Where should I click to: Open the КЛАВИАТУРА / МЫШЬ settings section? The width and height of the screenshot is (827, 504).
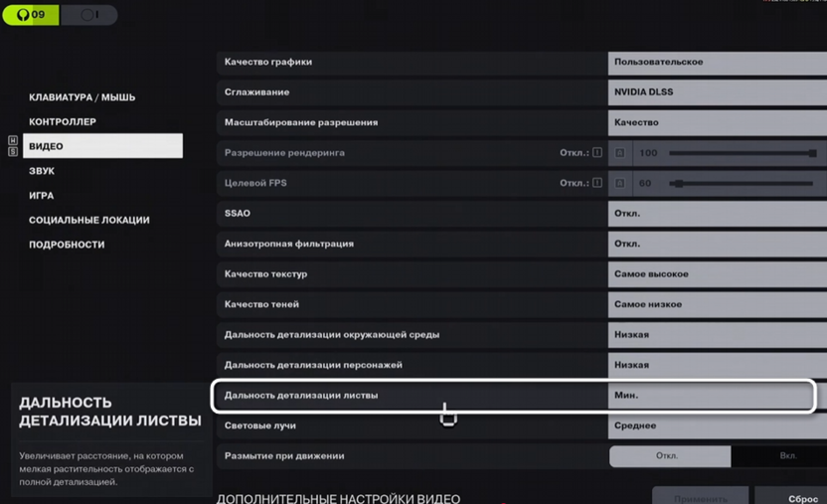82,97
